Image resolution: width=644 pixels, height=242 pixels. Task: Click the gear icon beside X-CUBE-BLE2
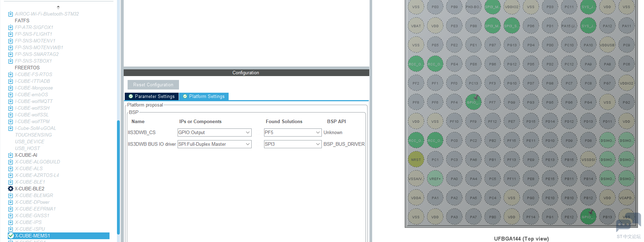pos(11,189)
